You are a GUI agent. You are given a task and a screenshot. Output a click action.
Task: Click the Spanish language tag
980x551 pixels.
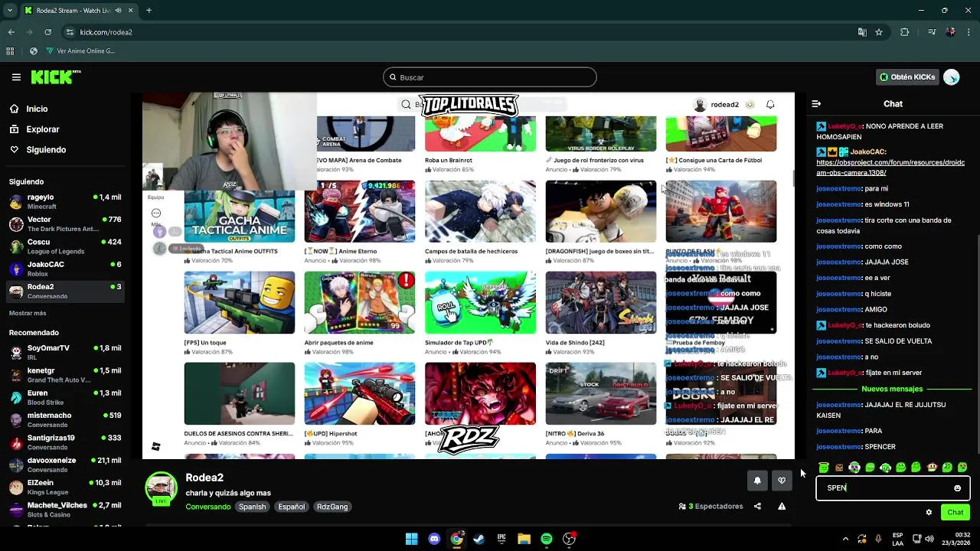pos(252,507)
